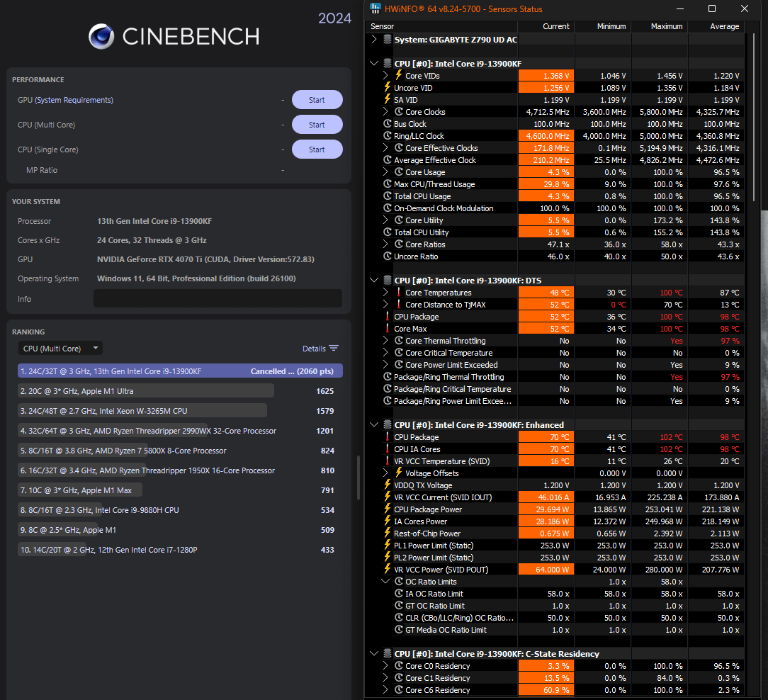The width and height of the screenshot is (768, 700).
Task: Click the chip icon of the C-State Residency group
Action: 388,653
